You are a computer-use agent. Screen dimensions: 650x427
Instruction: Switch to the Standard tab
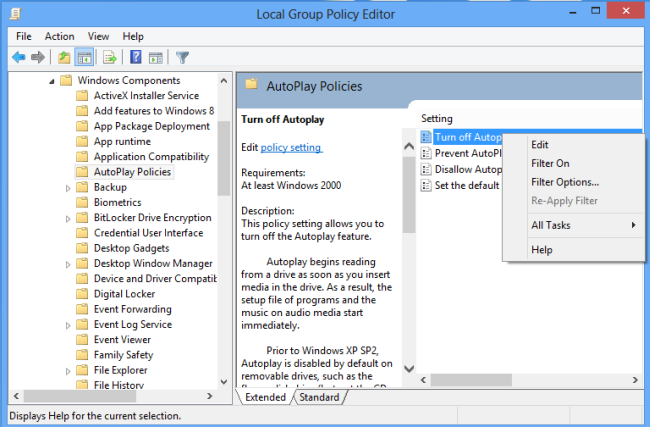pyautogui.click(x=319, y=397)
